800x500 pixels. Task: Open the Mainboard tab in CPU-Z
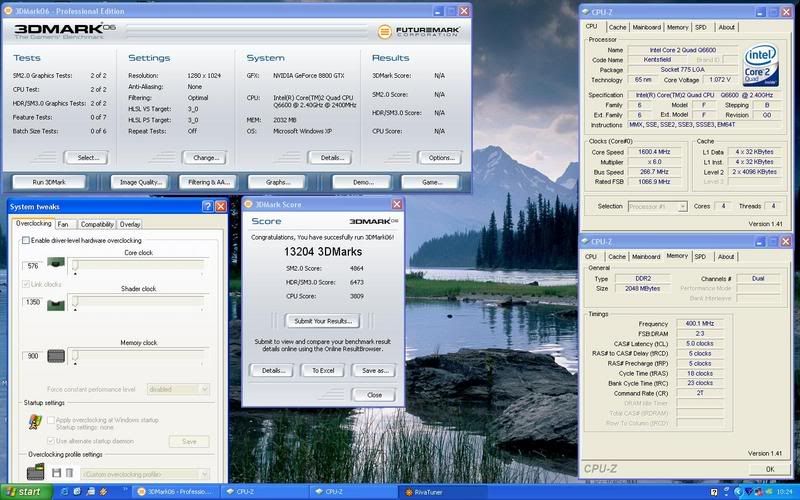coord(647,28)
